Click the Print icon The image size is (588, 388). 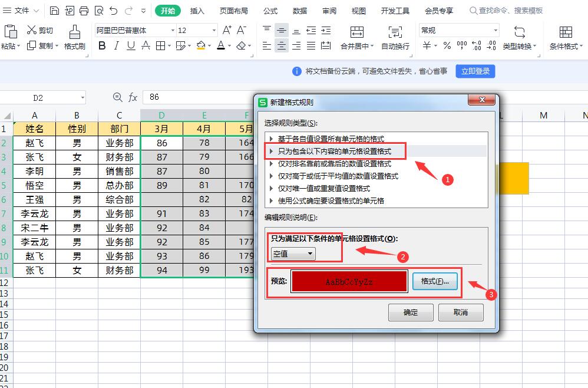tap(84, 11)
